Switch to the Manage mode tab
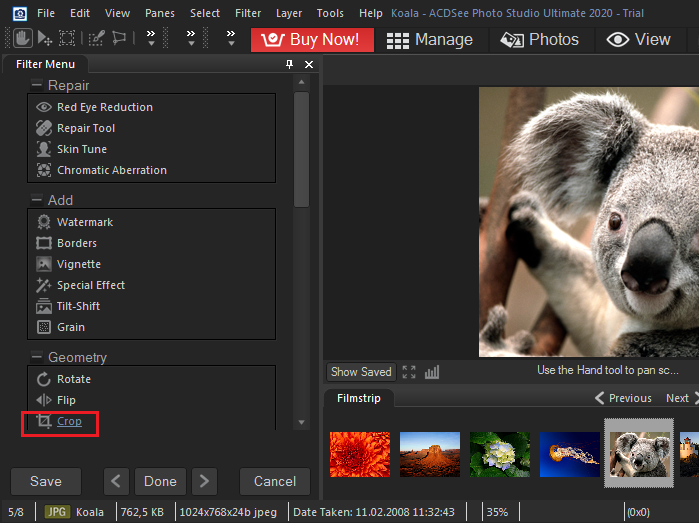 point(430,40)
